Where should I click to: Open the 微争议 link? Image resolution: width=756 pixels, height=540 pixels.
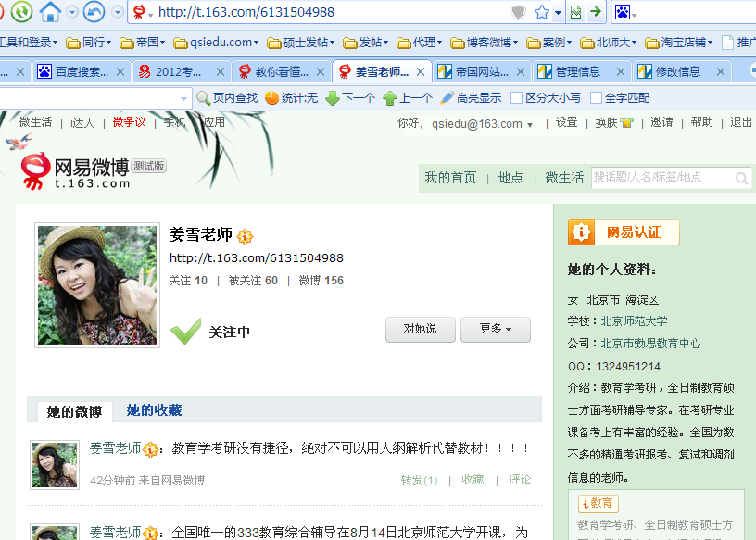click(129, 122)
